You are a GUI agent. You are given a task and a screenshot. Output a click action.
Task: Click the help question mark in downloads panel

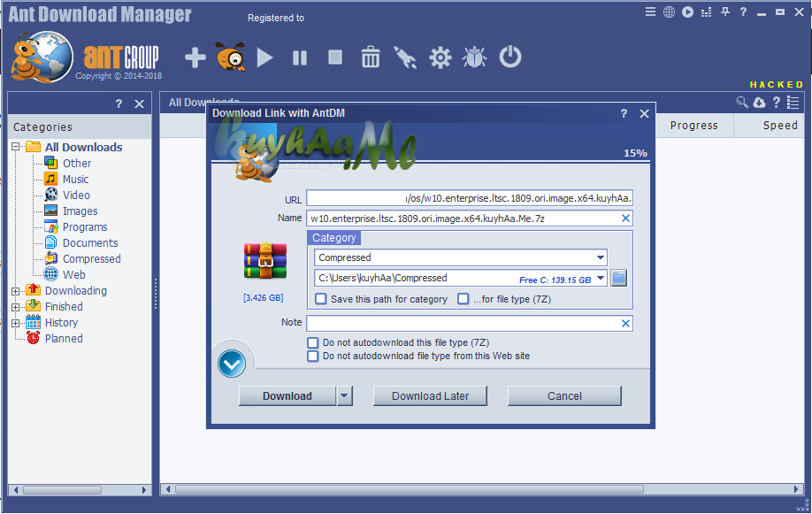click(777, 103)
